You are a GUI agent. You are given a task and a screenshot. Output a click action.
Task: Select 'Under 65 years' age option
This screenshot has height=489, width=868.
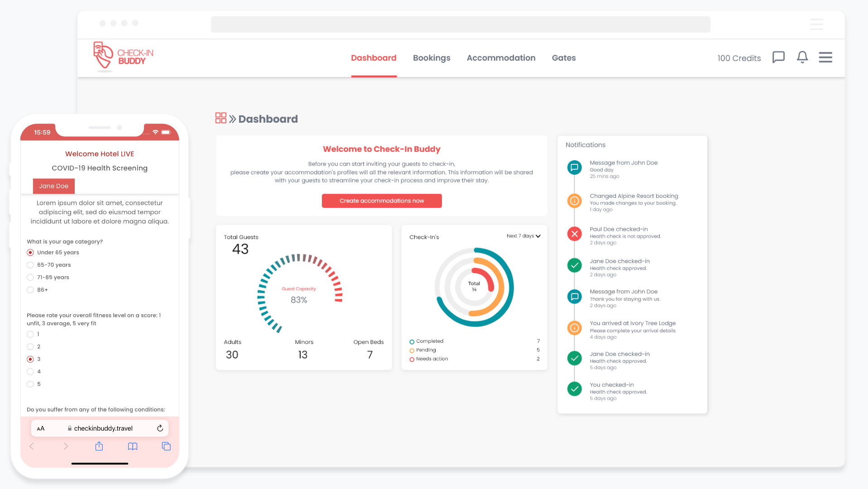(x=30, y=253)
